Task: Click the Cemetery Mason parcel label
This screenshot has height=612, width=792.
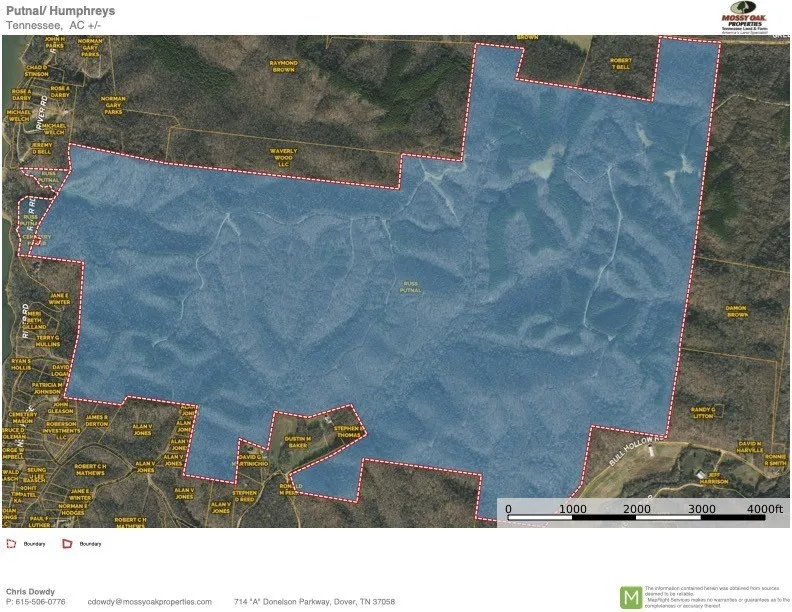Action: [x=23, y=418]
